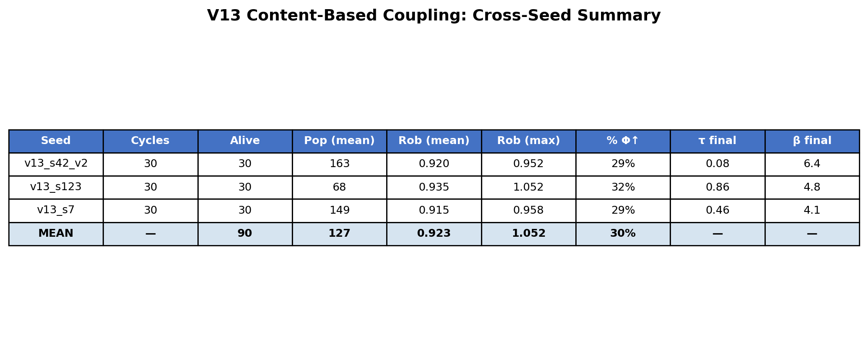Select the 'Rob (mean)' column header
Viewport: 868px width, 339px height.
pos(434,141)
